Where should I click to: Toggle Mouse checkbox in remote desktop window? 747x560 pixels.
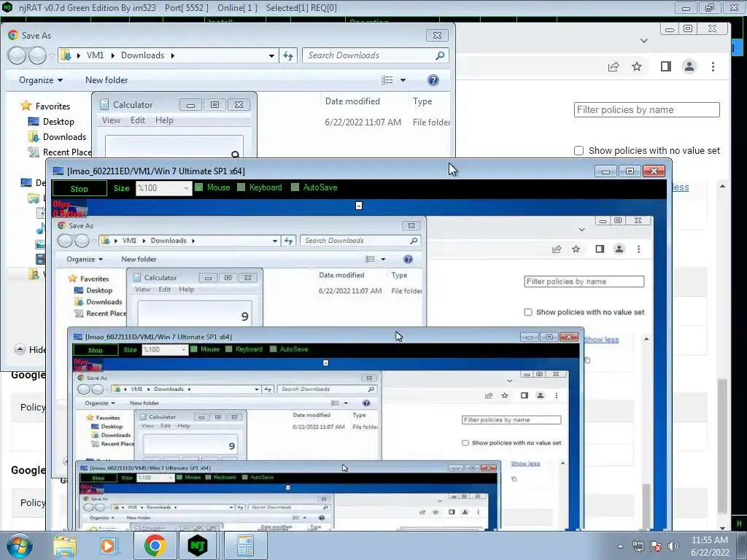click(x=199, y=187)
